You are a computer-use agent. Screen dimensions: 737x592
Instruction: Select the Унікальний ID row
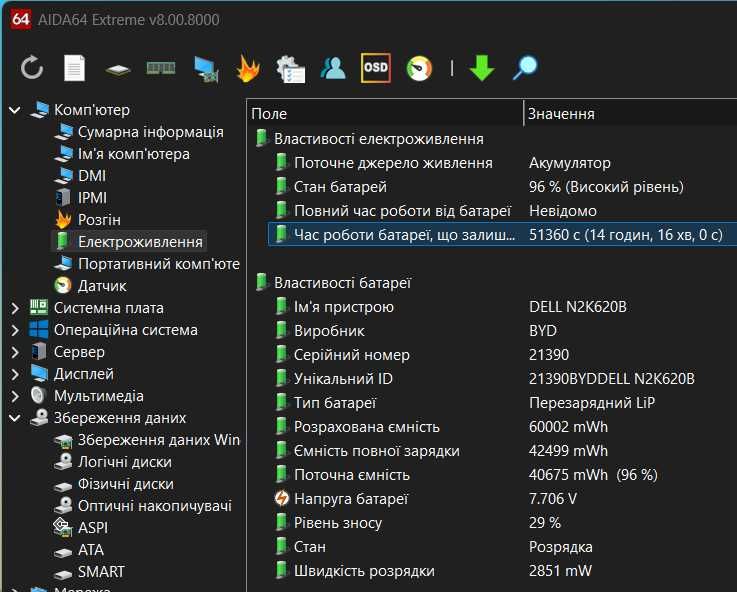point(502,379)
